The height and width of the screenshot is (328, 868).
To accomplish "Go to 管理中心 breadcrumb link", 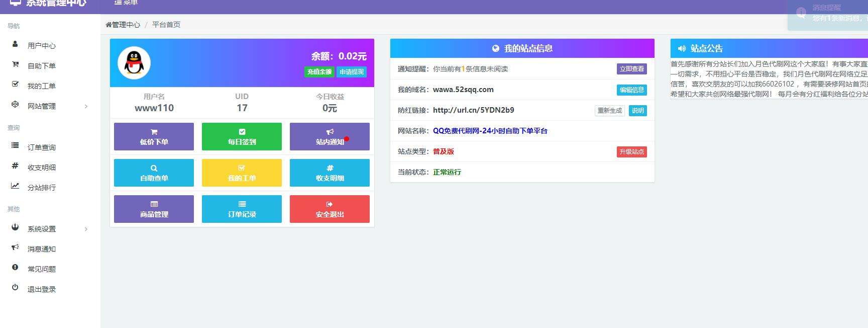I will 123,25.
